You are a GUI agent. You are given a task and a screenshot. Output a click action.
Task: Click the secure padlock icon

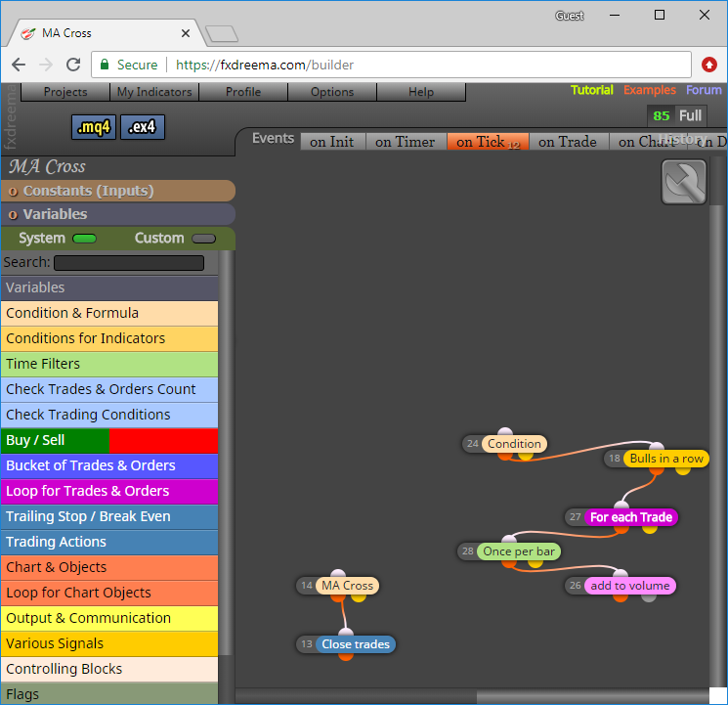pos(105,65)
